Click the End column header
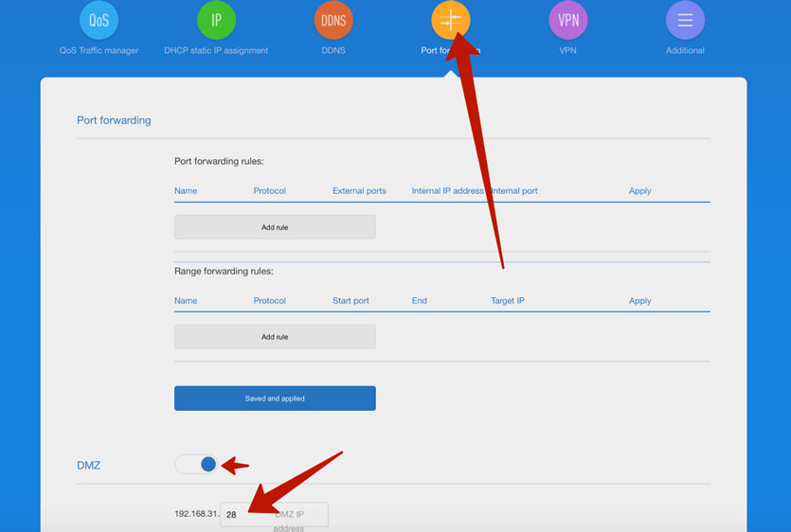 (420, 300)
